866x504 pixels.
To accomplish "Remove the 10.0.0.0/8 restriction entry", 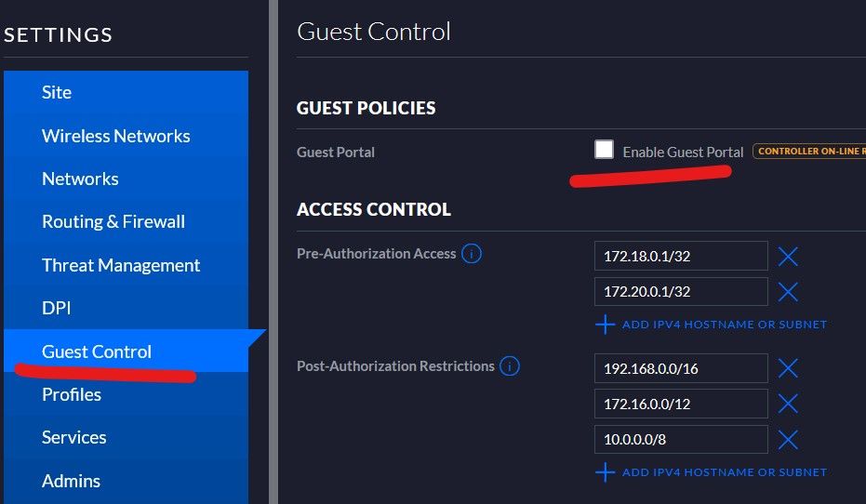I will [x=788, y=439].
